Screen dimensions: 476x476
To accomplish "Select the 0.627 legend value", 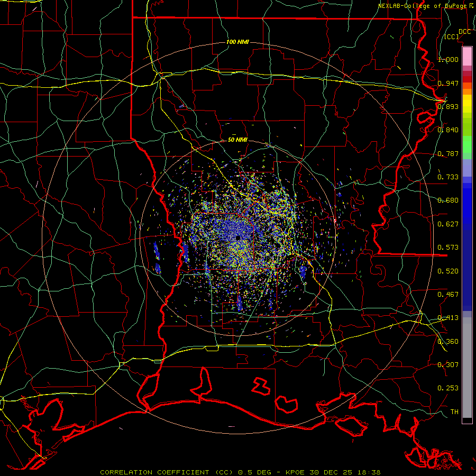I will pos(448,224).
